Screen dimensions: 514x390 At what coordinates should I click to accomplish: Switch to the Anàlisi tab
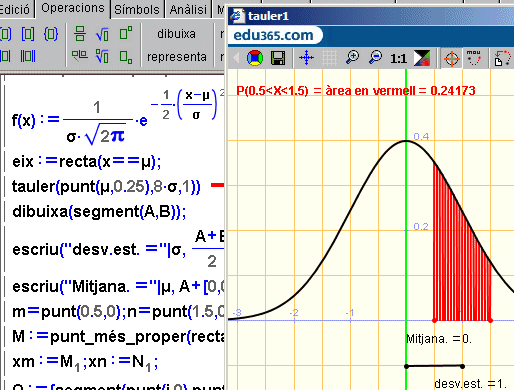(188, 10)
